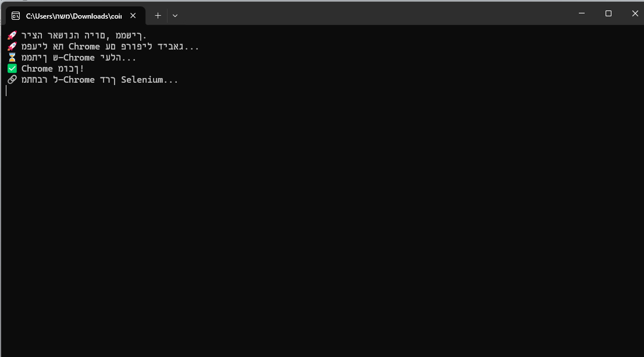This screenshot has height=357, width=644.
Task: Click the command prompt icon in the tab
Action: coord(16,16)
